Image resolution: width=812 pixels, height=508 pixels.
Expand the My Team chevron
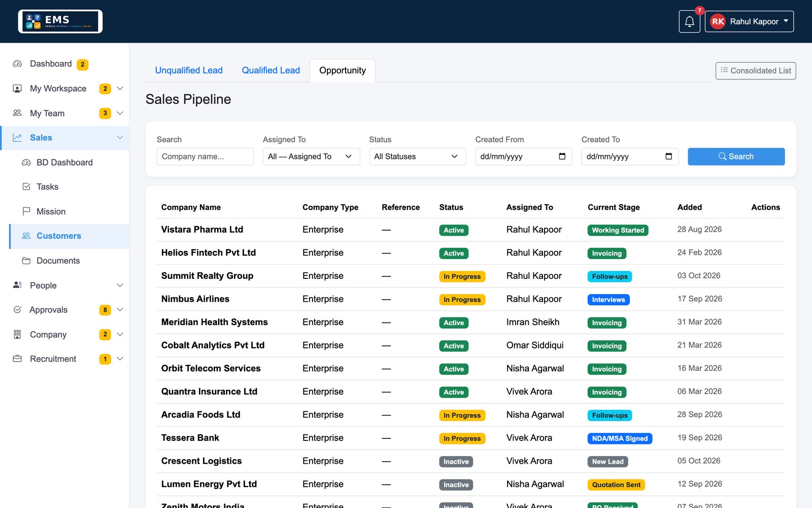120,113
